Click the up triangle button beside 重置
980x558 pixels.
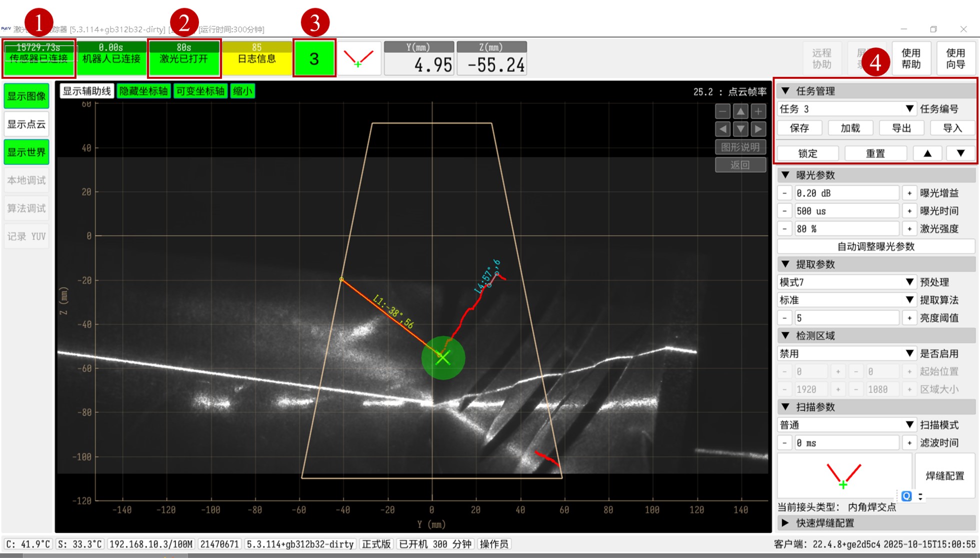click(x=927, y=153)
